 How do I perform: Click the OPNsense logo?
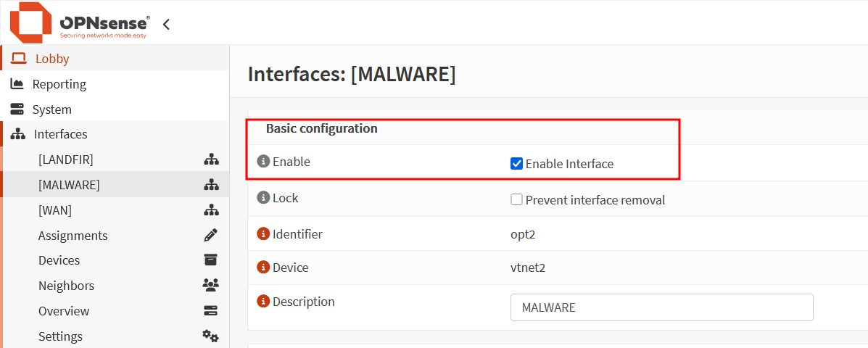(80, 22)
